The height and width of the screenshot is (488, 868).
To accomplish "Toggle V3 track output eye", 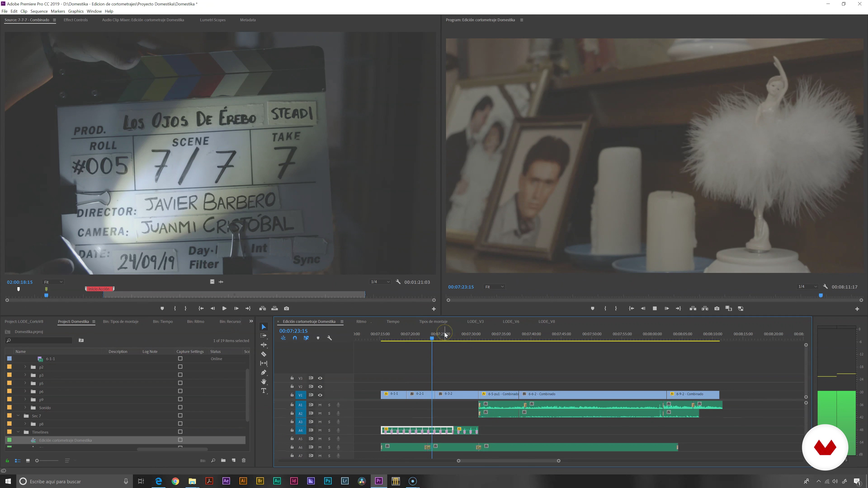I will pos(320,378).
